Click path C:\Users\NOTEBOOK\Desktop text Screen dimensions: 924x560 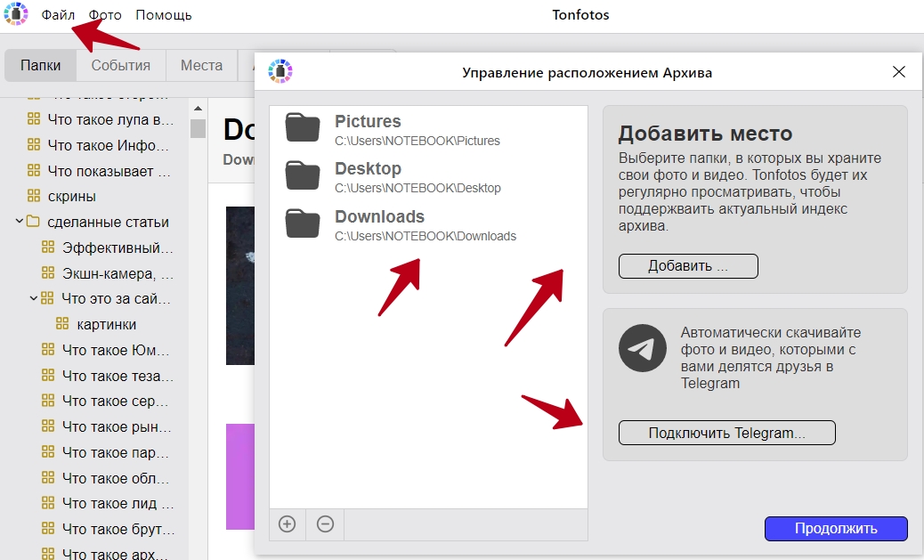click(417, 188)
